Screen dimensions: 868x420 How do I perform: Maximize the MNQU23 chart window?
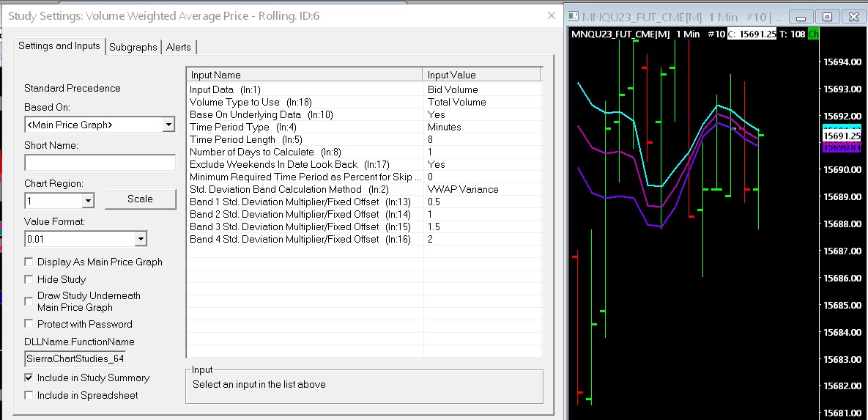(827, 17)
